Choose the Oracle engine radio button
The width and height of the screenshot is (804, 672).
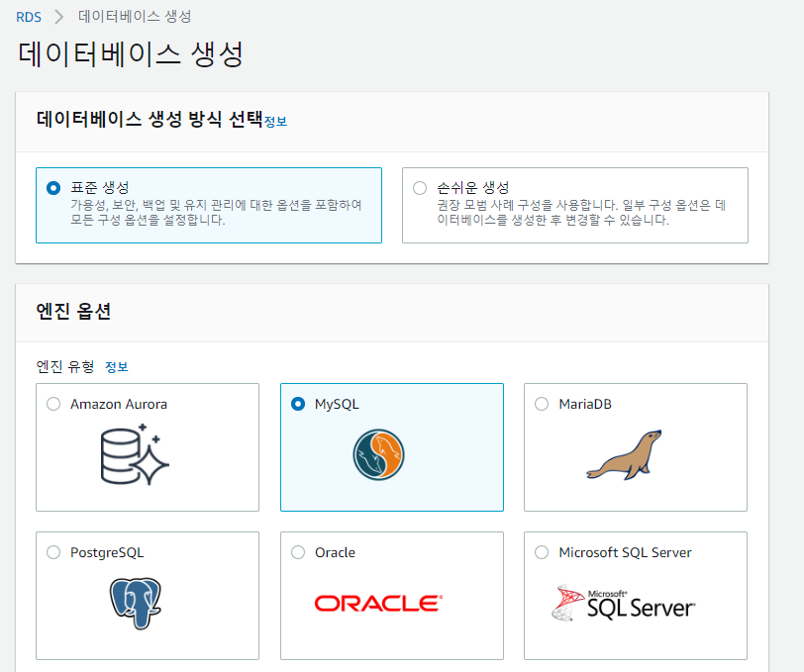[298, 552]
